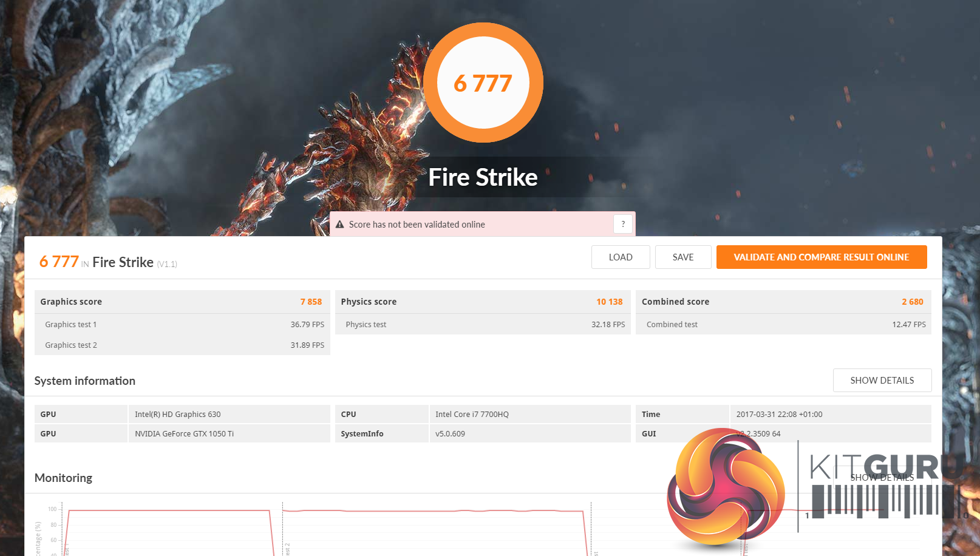Click the LOAD button
Screen dimensions: 980x556
(621, 257)
